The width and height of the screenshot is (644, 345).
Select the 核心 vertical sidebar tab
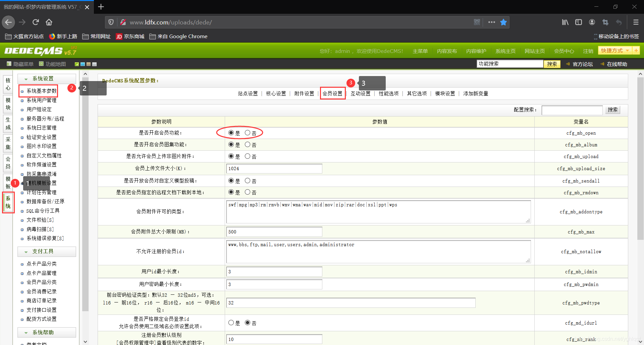pyautogui.click(x=8, y=84)
